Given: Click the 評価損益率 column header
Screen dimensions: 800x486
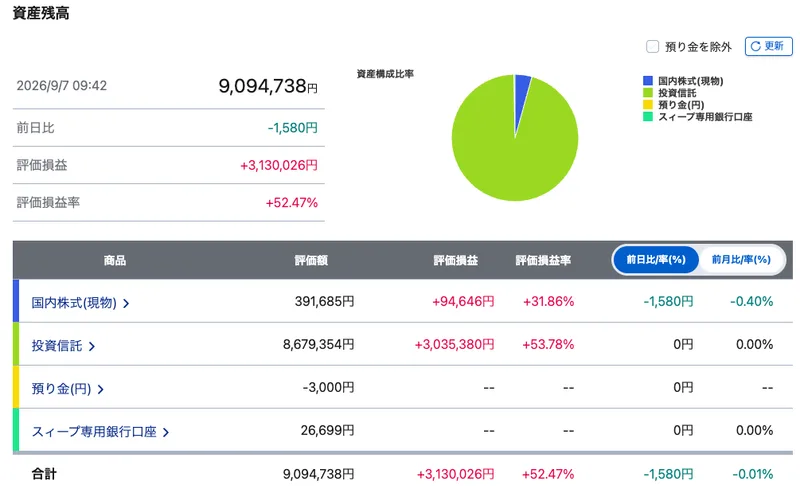Looking at the screenshot, I should click(543, 261).
